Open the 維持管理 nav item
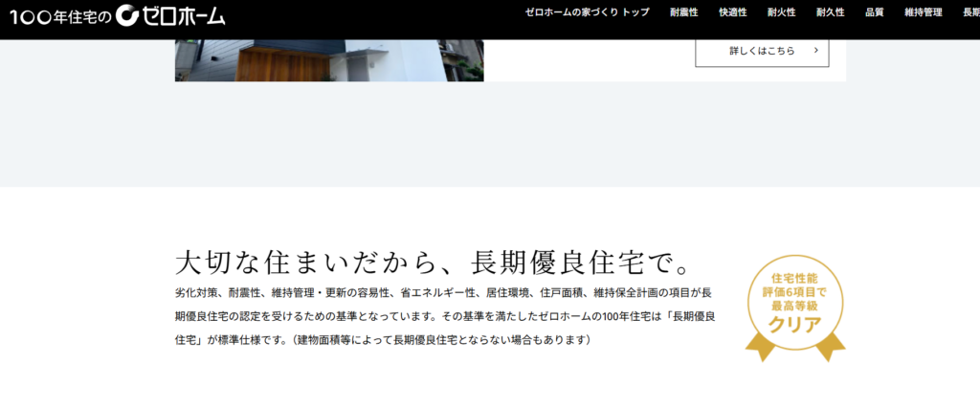 [x=923, y=12]
